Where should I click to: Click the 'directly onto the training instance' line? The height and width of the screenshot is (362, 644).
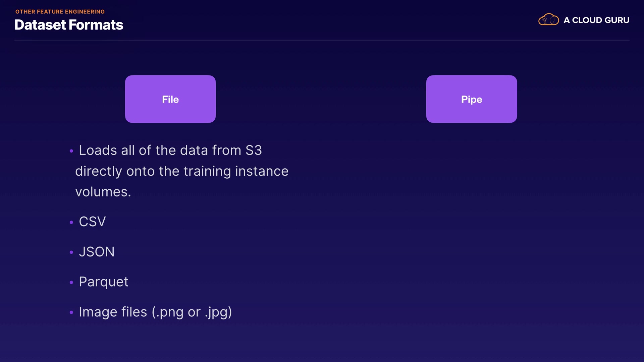click(x=181, y=171)
